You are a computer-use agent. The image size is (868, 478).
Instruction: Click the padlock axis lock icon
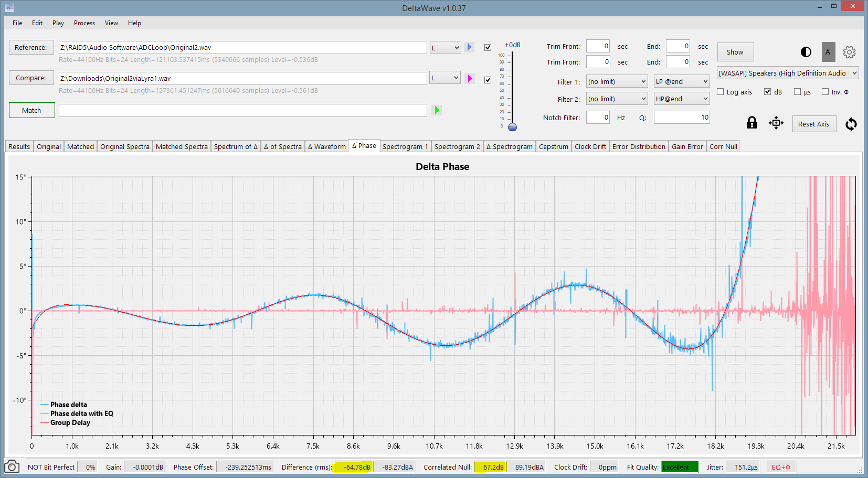(752, 123)
